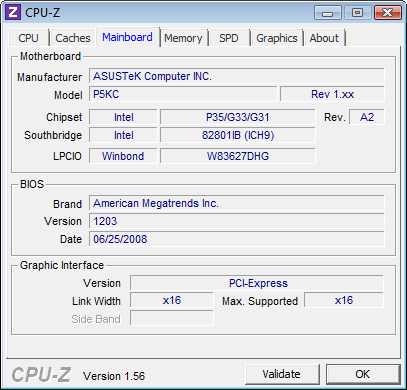Open the SPD tab
This screenshot has height=390, width=407.
[x=229, y=38]
